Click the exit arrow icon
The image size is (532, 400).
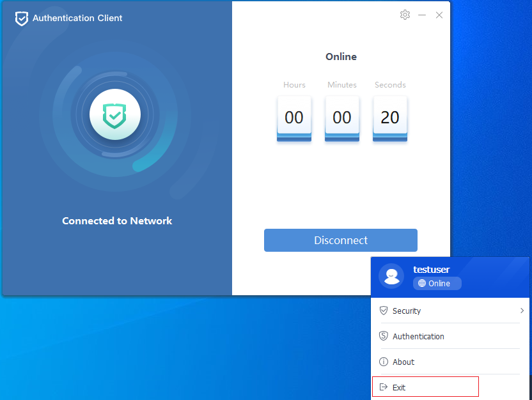pos(384,387)
